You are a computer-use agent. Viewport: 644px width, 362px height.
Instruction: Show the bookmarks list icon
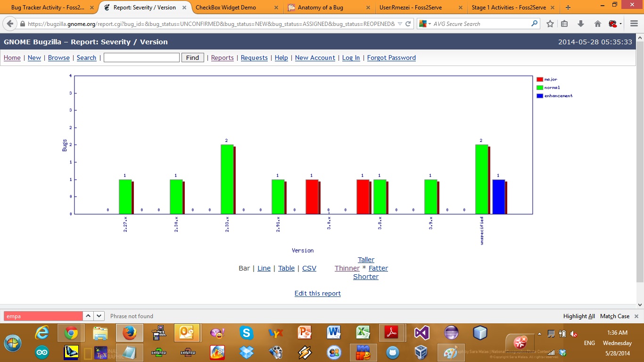564,24
